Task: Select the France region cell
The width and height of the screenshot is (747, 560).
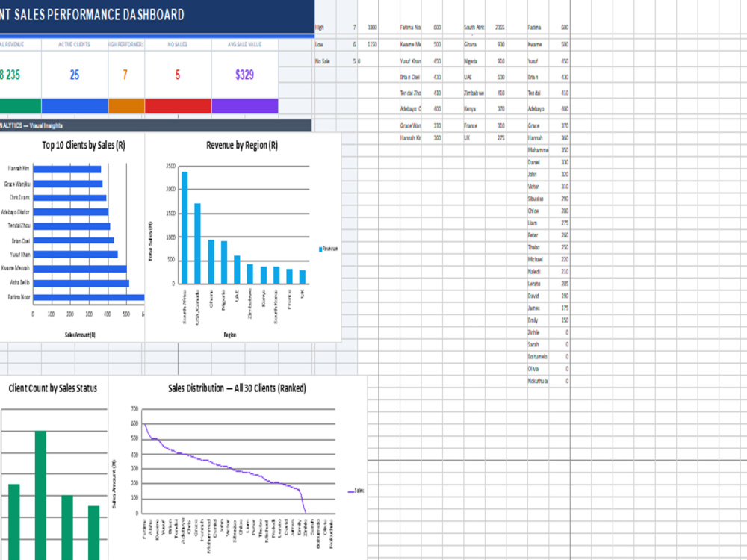Action: point(474,125)
